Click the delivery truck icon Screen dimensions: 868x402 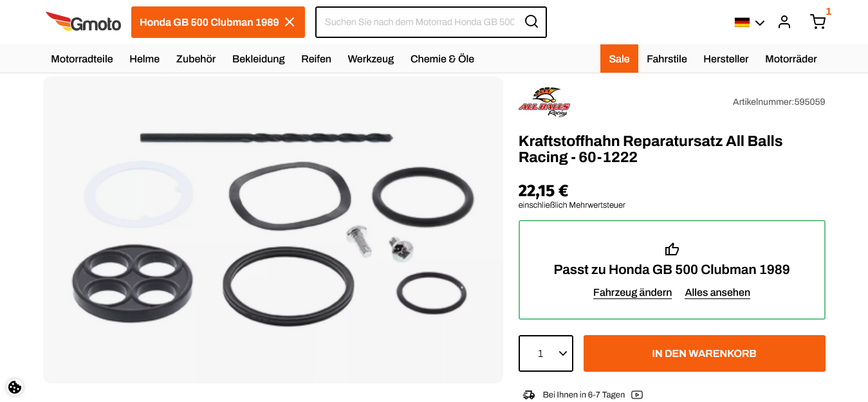coord(529,395)
